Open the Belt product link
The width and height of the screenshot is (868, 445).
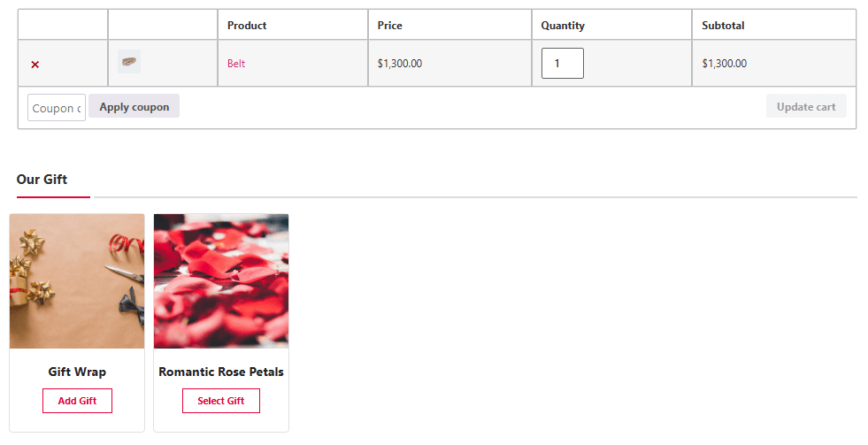pyautogui.click(x=236, y=64)
